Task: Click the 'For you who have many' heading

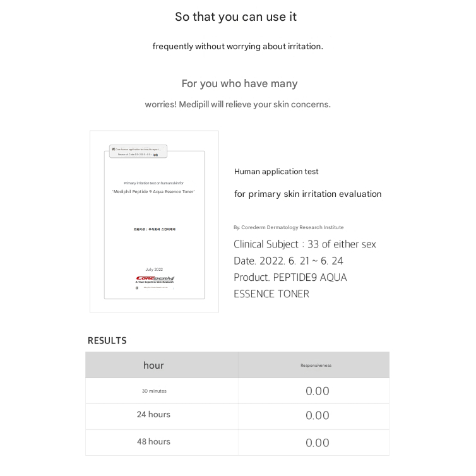Action: pos(239,83)
